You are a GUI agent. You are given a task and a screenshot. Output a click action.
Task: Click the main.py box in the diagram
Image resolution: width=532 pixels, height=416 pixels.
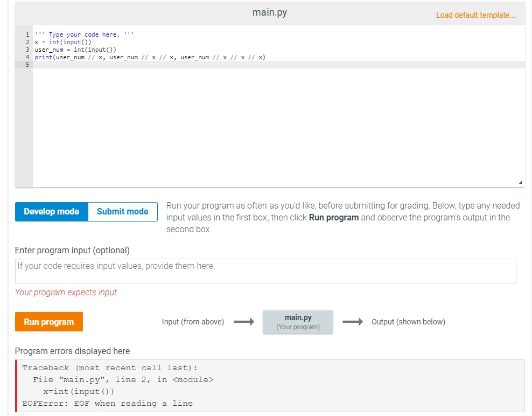[x=297, y=321]
